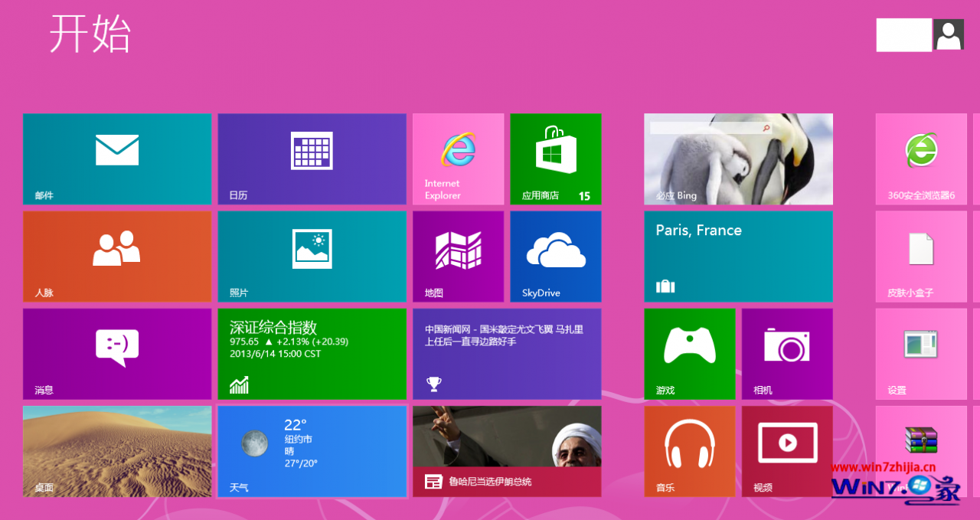Viewport: 980px width, 520px height.
Task: Open the Games (游戏) tile
Action: pyautogui.click(x=690, y=354)
